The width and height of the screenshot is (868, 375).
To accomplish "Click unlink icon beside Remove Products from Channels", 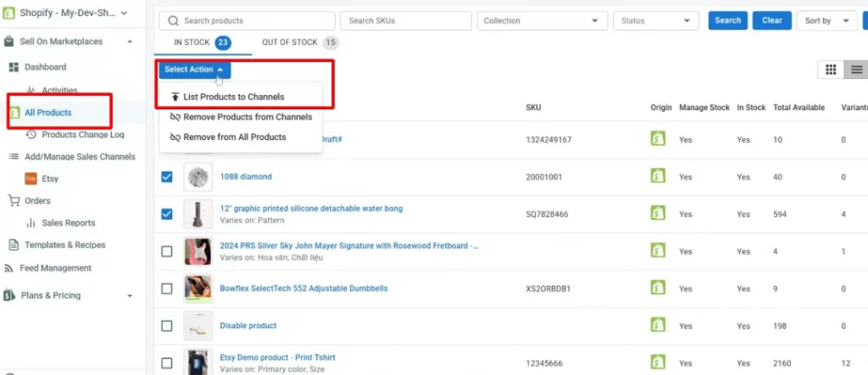I will click(175, 117).
